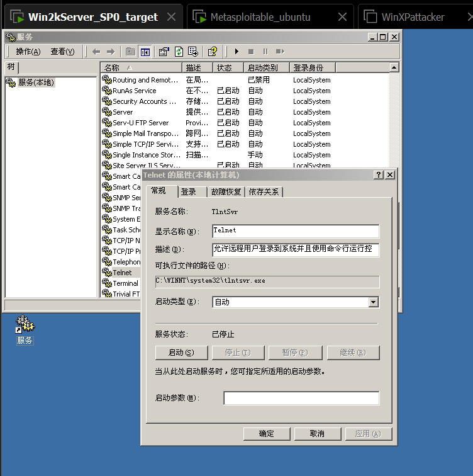Image resolution: width=473 pixels, height=476 pixels.
Task: Sort by the 描述 column header
Action: click(198, 68)
